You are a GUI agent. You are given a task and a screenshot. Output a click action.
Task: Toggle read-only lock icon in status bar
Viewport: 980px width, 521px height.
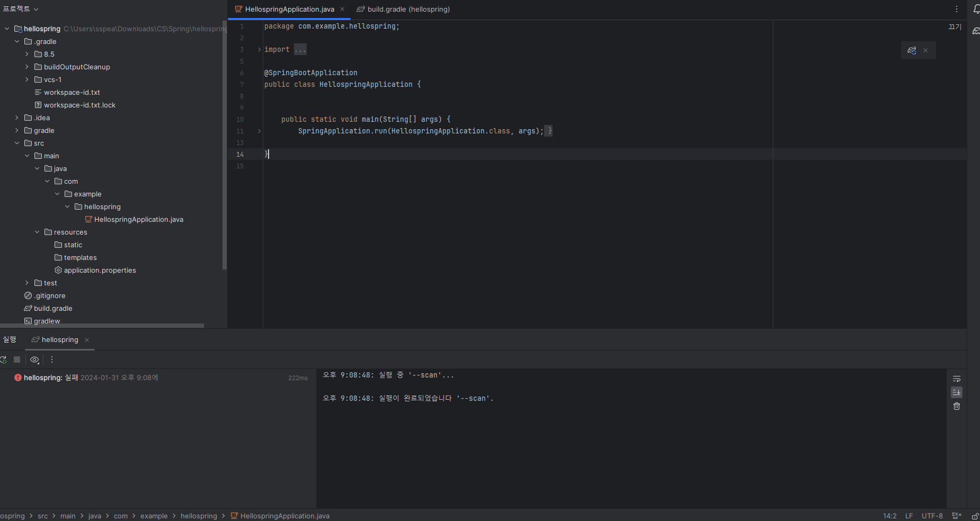click(975, 516)
